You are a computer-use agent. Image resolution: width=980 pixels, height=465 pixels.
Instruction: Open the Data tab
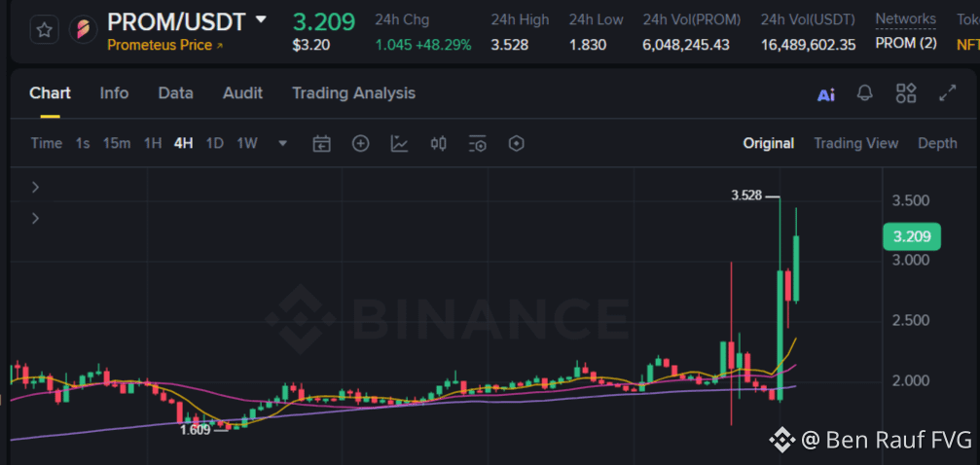[175, 93]
